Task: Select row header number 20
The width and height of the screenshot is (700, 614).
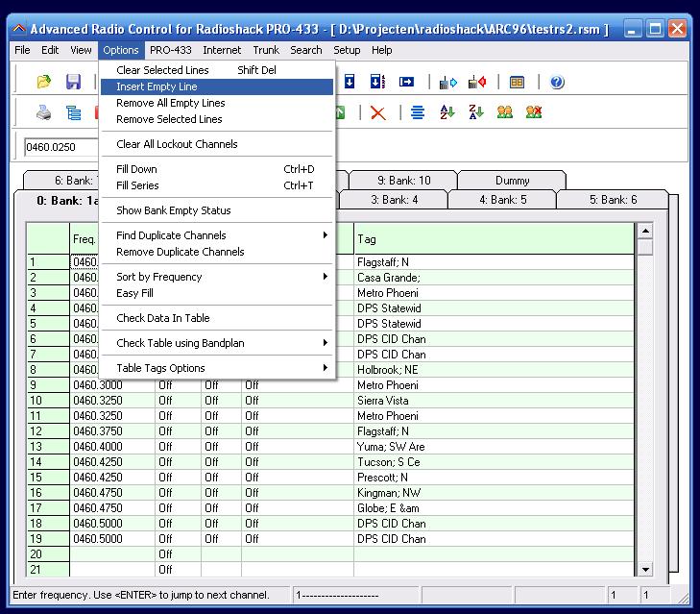Action: tap(48, 554)
